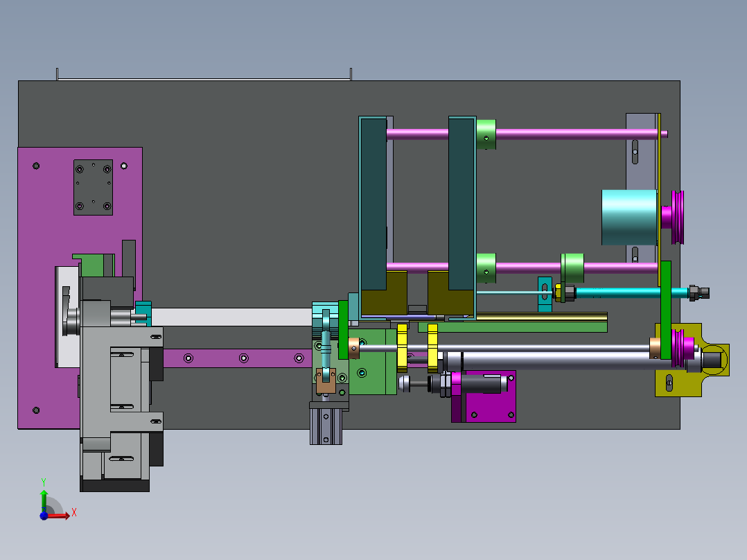Select the cyan threaded rod at right
The image size is (747, 560).
[631, 292]
